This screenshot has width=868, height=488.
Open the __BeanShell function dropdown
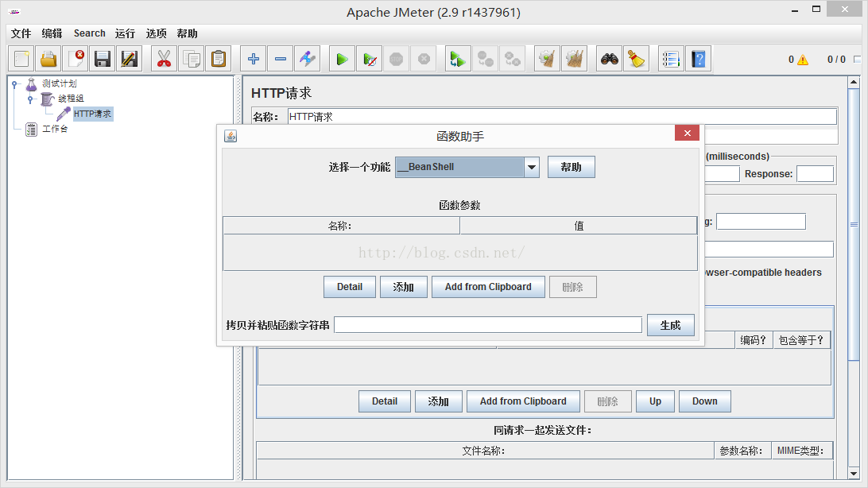[532, 167]
